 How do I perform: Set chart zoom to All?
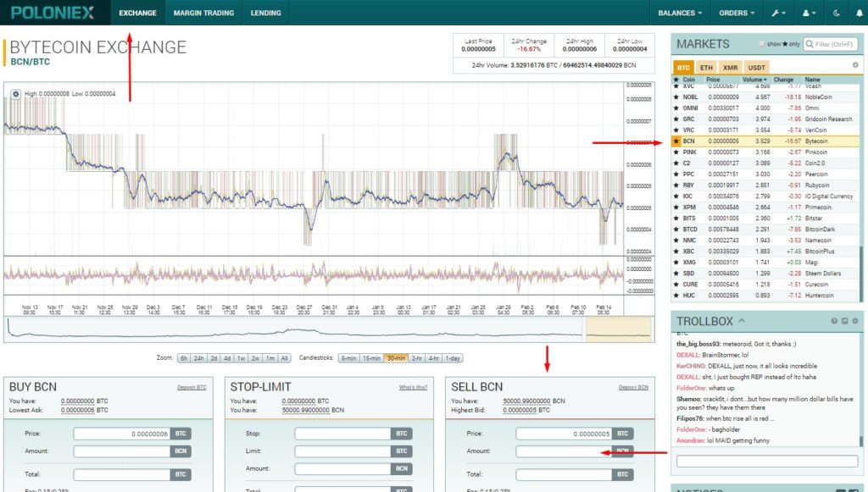(x=284, y=358)
